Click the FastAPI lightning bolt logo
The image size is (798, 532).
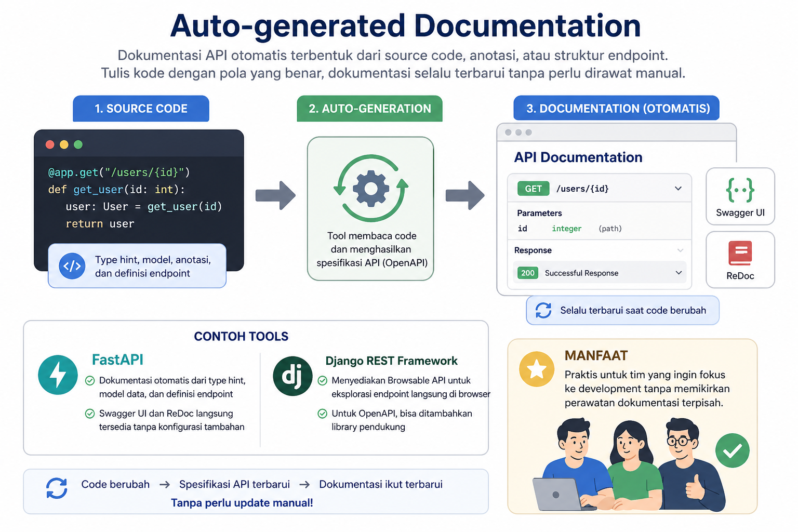click(x=58, y=375)
